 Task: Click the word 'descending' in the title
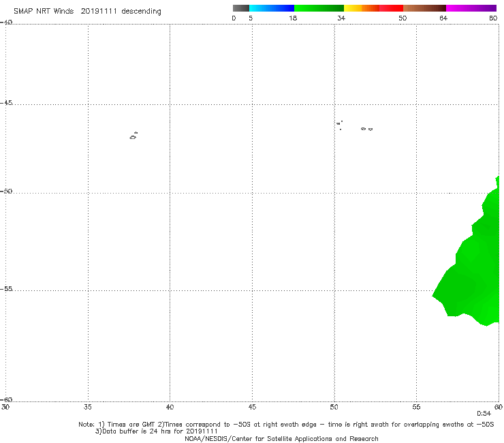click(x=141, y=12)
